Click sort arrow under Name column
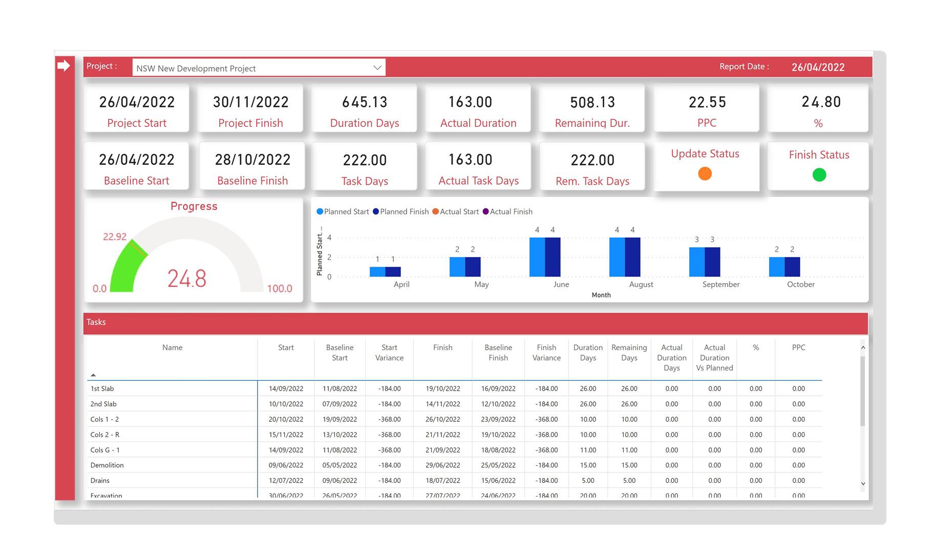Viewport: 933px width, 560px height. [93, 375]
